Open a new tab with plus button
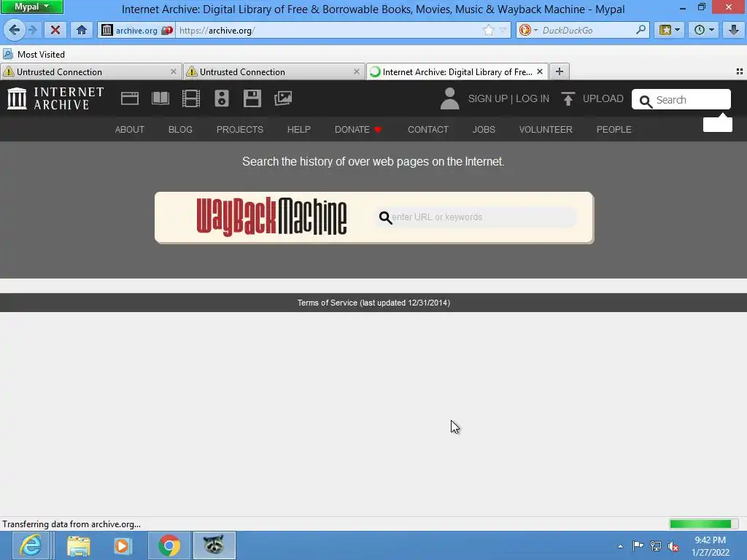Image resolution: width=747 pixels, height=560 pixels. [x=560, y=71]
